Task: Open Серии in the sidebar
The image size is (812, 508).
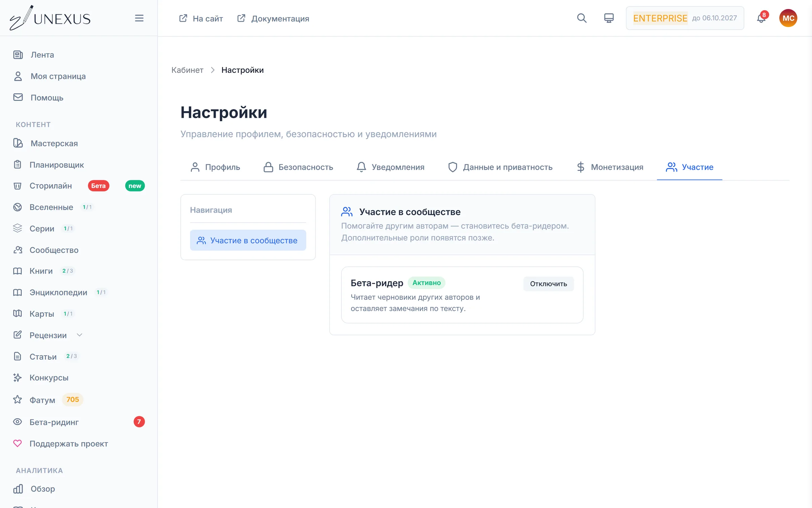Action: (42, 229)
